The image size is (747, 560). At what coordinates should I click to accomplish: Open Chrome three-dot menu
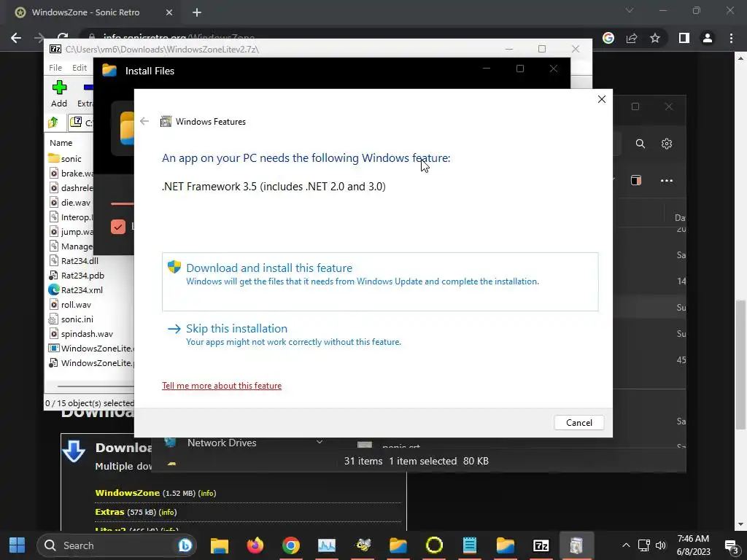731,38
